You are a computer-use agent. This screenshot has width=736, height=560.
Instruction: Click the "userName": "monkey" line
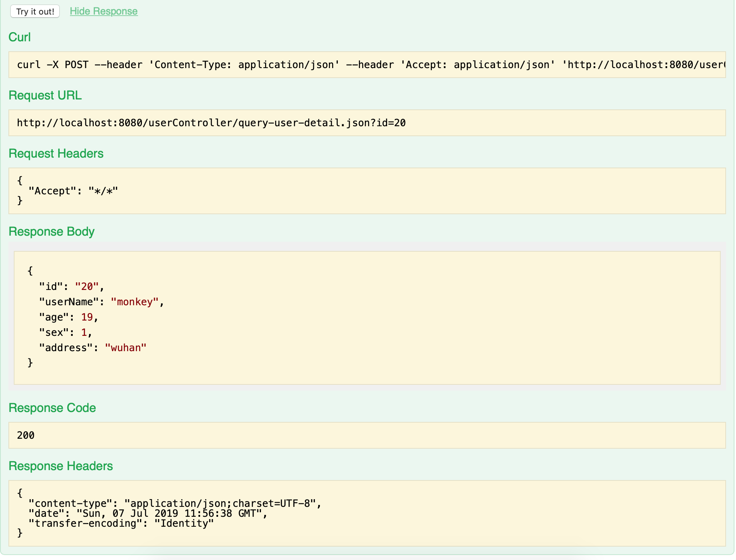(101, 302)
